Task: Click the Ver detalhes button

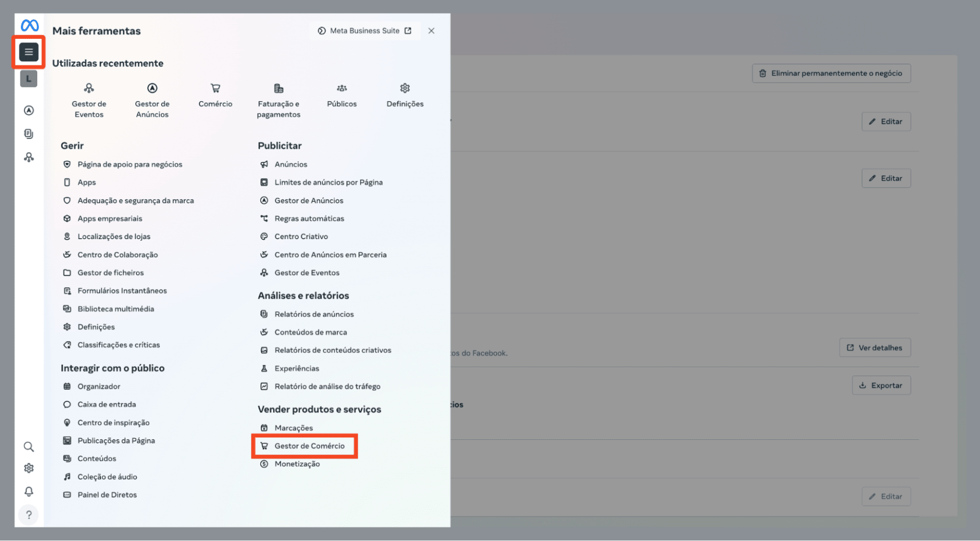Action: 875,348
